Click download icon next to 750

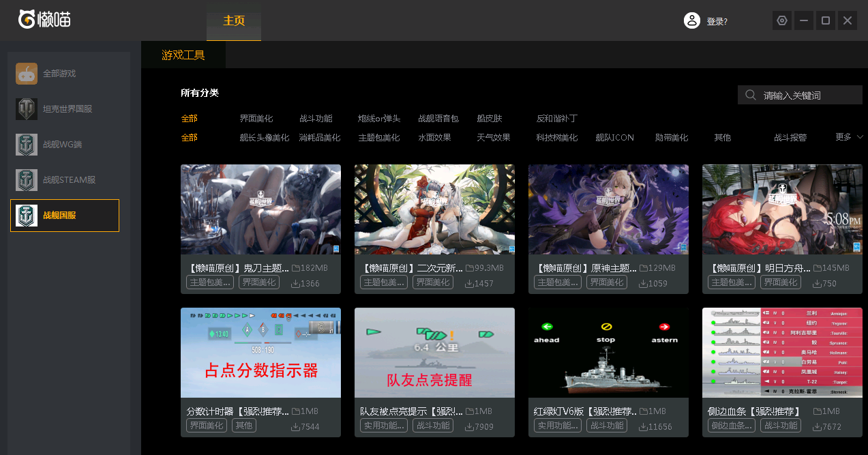point(818,283)
